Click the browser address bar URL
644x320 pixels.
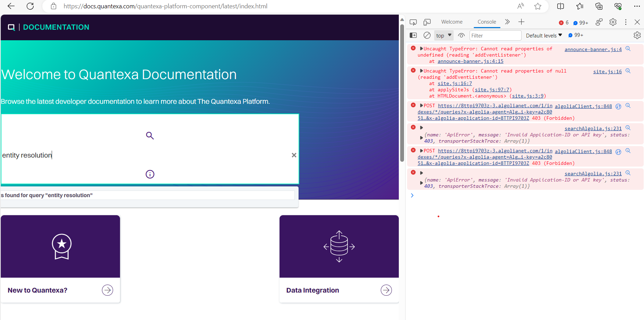coord(165,6)
